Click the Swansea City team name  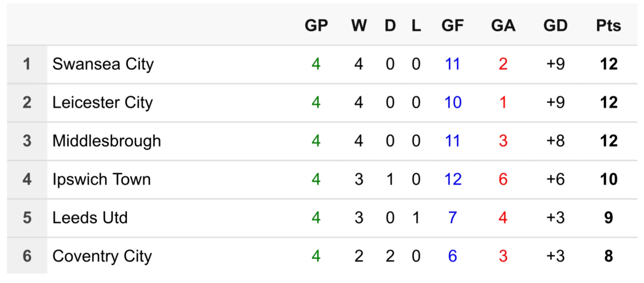pos(103,64)
